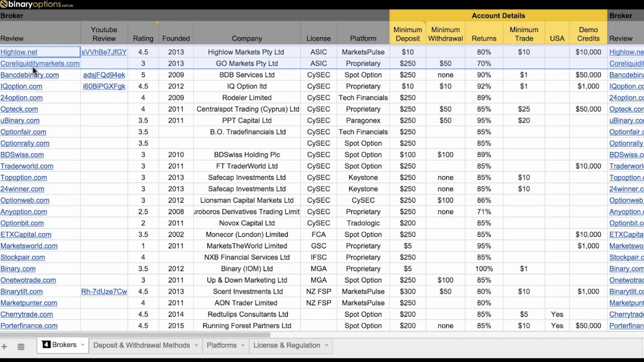Select the Minimum Withdrawal header cell
The height and width of the screenshot is (362, 644).
445,34
